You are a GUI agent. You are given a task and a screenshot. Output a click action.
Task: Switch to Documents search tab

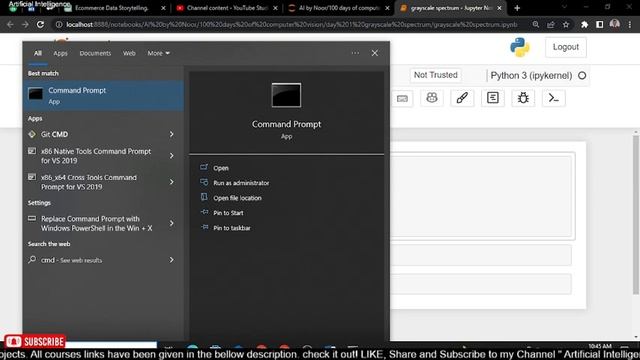point(95,53)
